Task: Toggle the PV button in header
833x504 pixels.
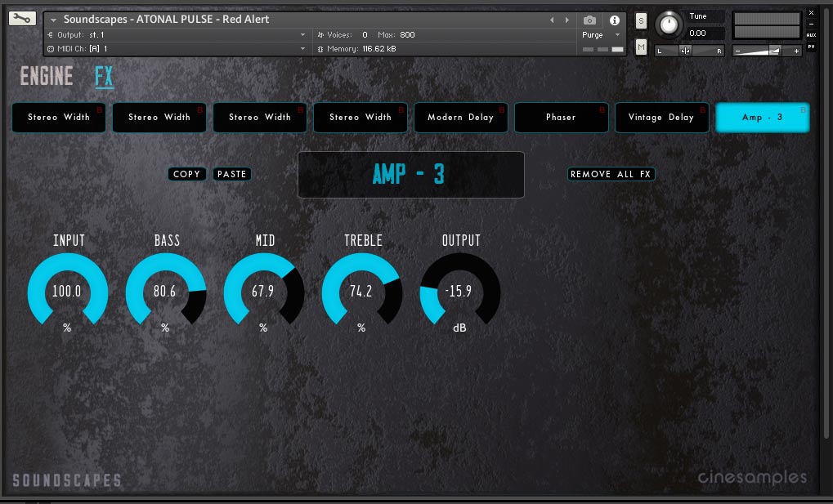Action: click(811, 47)
